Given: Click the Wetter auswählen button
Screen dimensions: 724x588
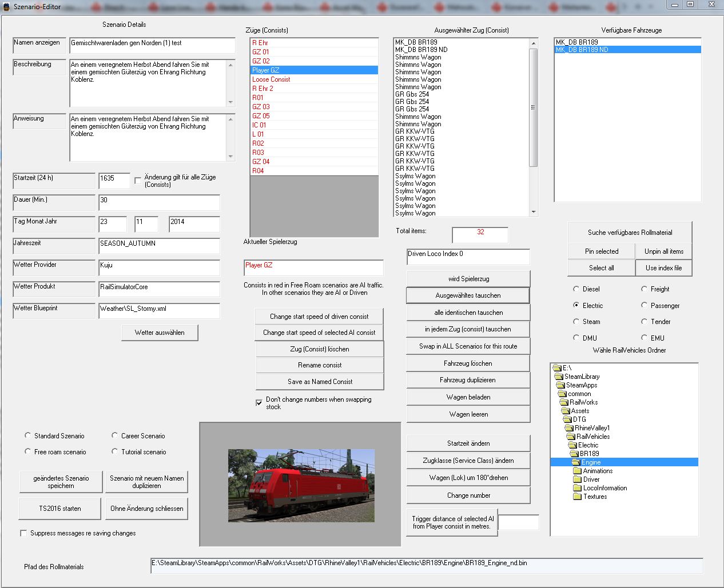Looking at the screenshot, I should pyautogui.click(x=160, y=333).
